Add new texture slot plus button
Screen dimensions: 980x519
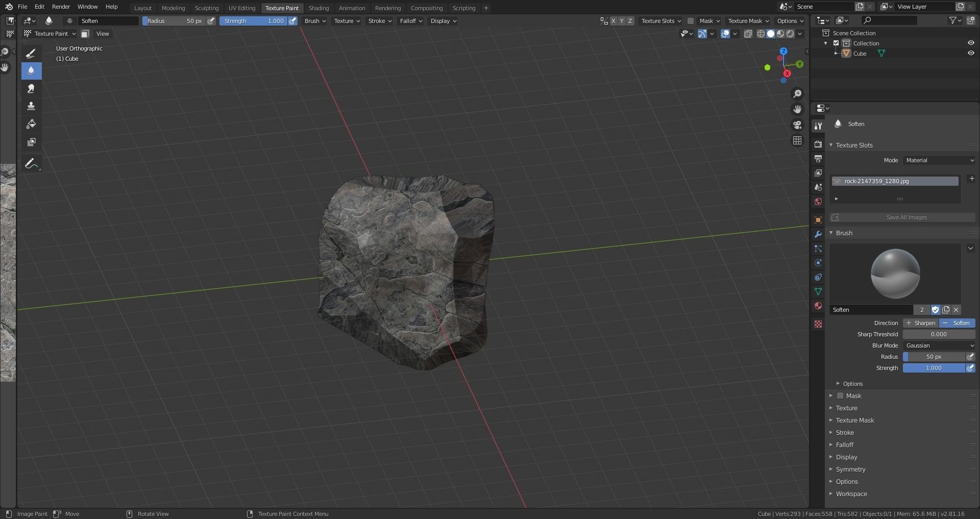click(971, 179)
